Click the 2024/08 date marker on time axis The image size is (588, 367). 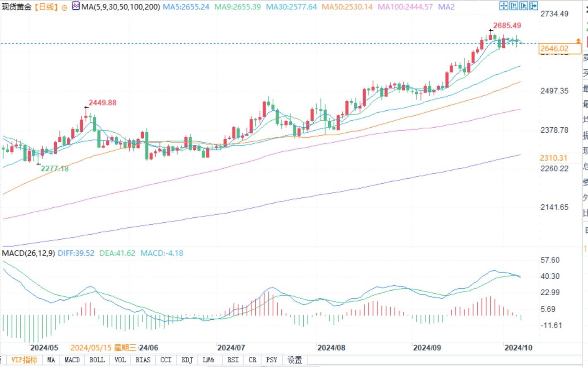coord(331,348)
